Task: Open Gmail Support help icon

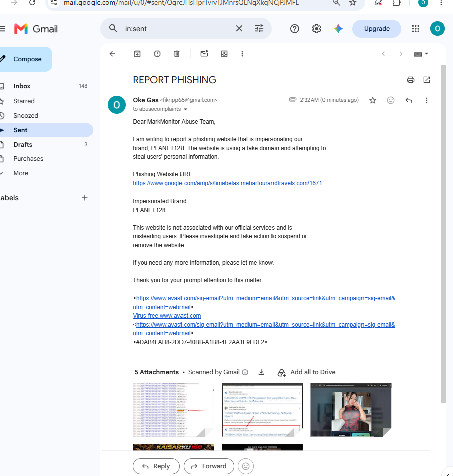Action: tap(294, 29)
